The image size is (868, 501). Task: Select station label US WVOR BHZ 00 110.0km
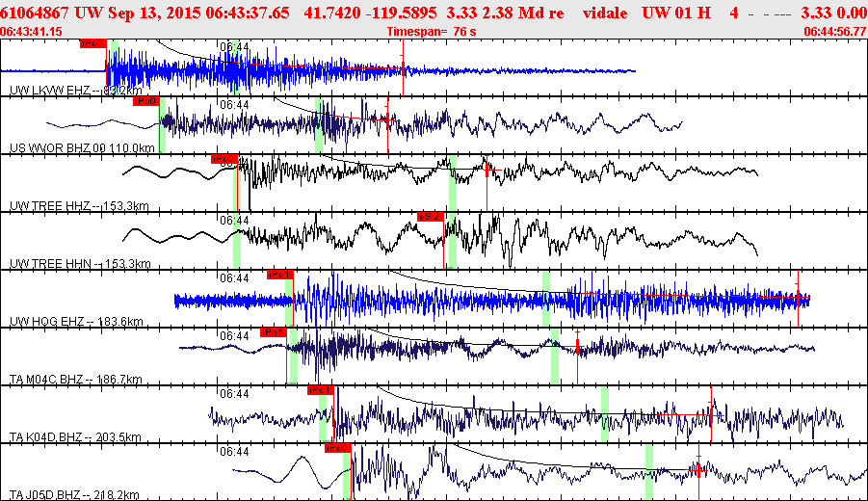click(82, 147)
